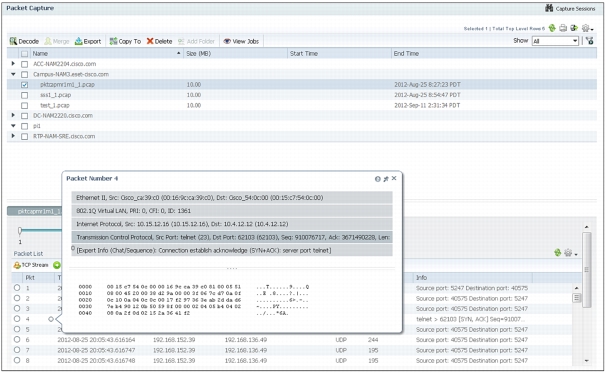Expand the ACC-NAM2204.cisco.com node
607x373 pixels.
pos(13,63)
